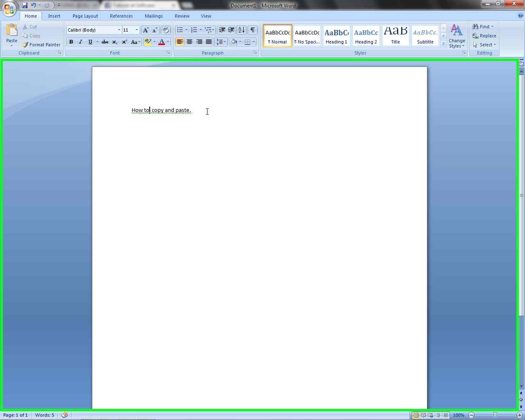Image resolution: width=525 pixels, height=420 pixels.
Task: Switch to the Insert ribbon tab
Action: click(54, 16)
